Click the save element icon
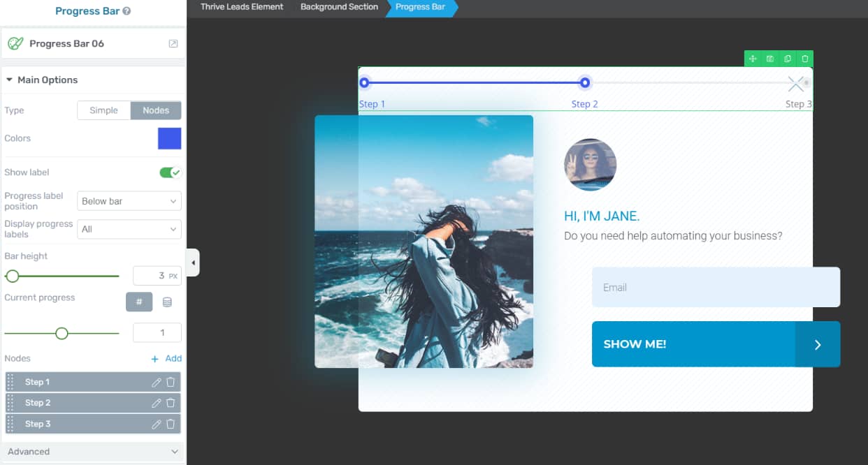The height and width of the screenshot is (465, 868). (770, 59)
